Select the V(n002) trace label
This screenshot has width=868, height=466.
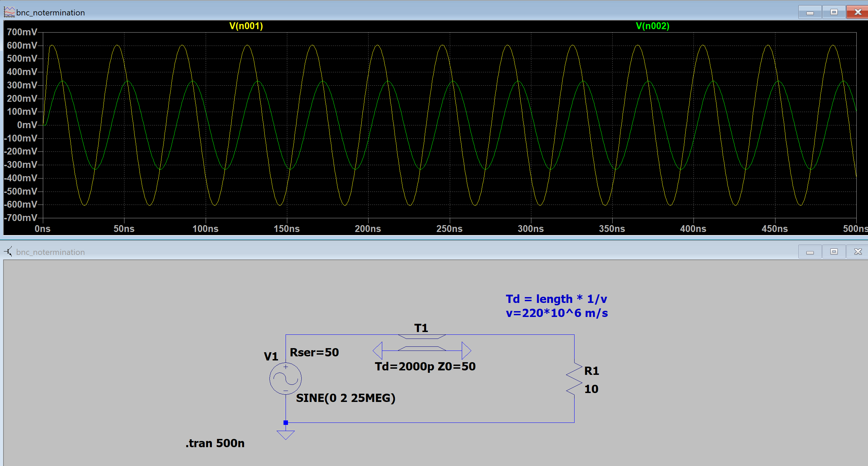tap(652, 26)
